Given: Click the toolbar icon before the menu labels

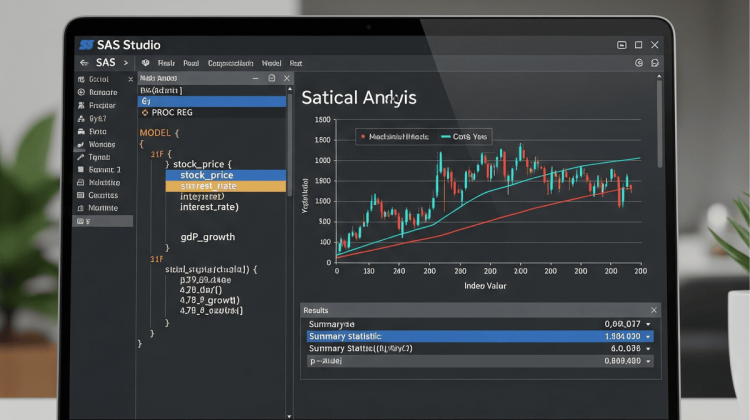Looking at the screenshot, I should pos(145,63).
